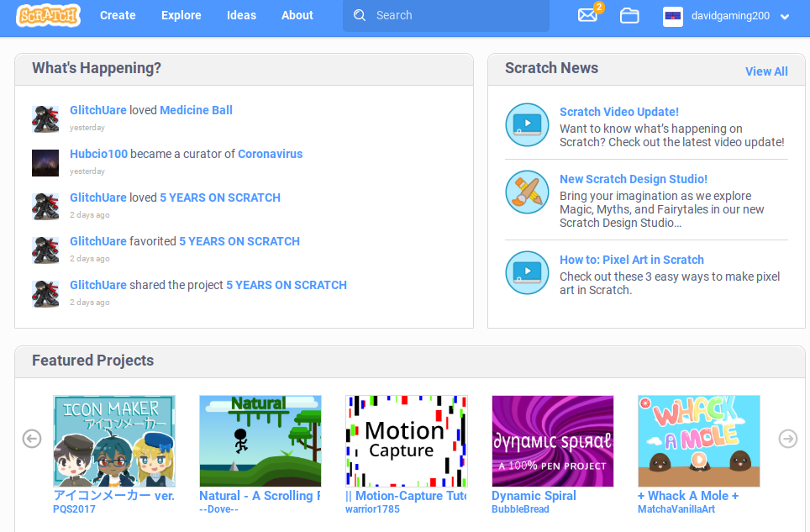The height and width of the screenshot is (532, 810).
Task: Click the davidgaming200 profile avatar
Action: pyautogui.click(x=672, y=16)
